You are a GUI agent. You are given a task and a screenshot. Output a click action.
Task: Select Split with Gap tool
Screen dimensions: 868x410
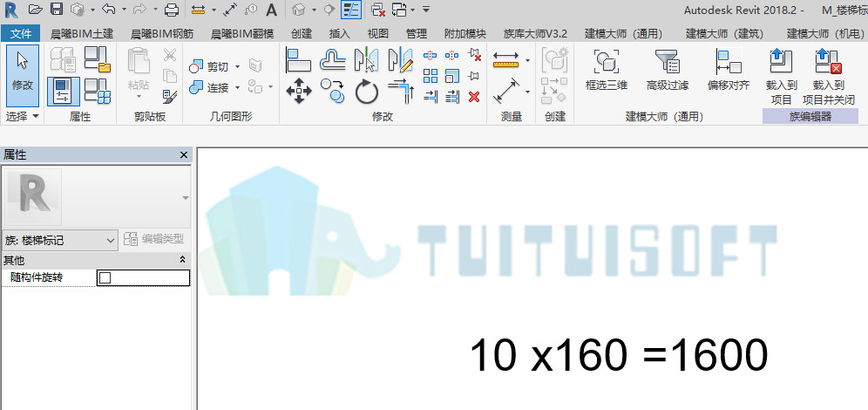coord(452,56)
